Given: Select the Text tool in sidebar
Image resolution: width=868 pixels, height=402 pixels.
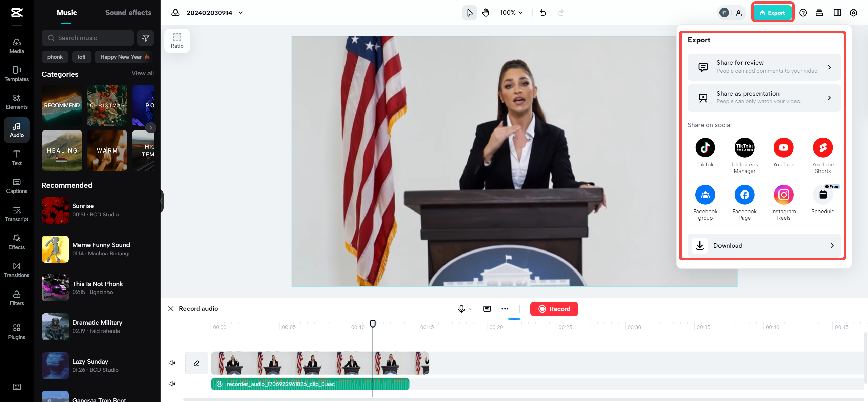Looking at the screenshot, I should tap(16, 158).
